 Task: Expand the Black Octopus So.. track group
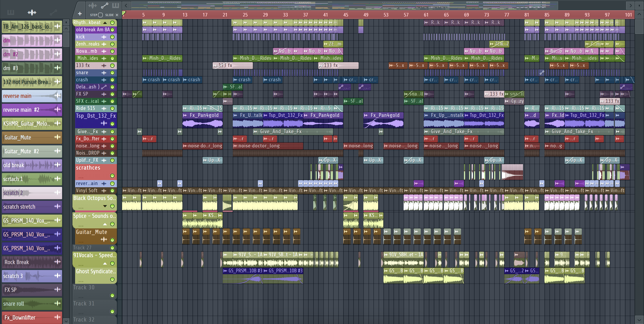[105, 206]
